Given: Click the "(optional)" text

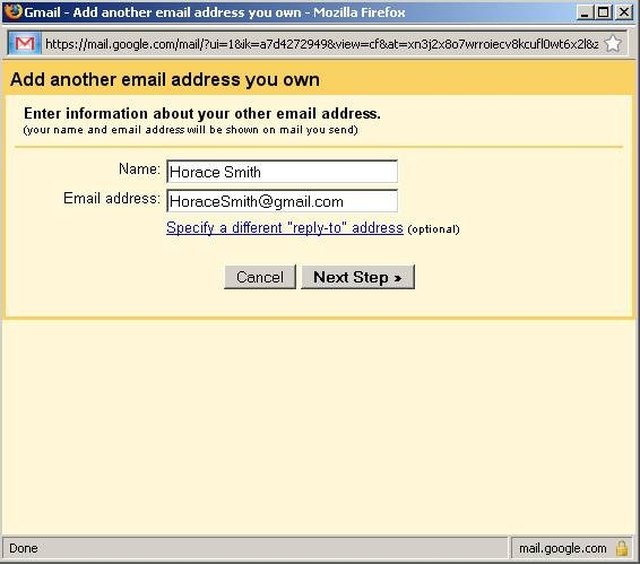Looking at the screenshot, I should click(433, 229).
